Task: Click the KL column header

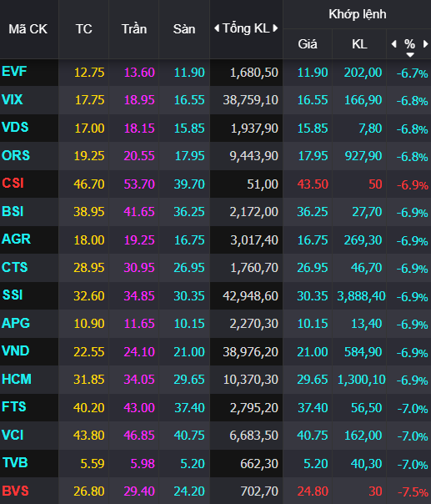Action: click(359, 44)
